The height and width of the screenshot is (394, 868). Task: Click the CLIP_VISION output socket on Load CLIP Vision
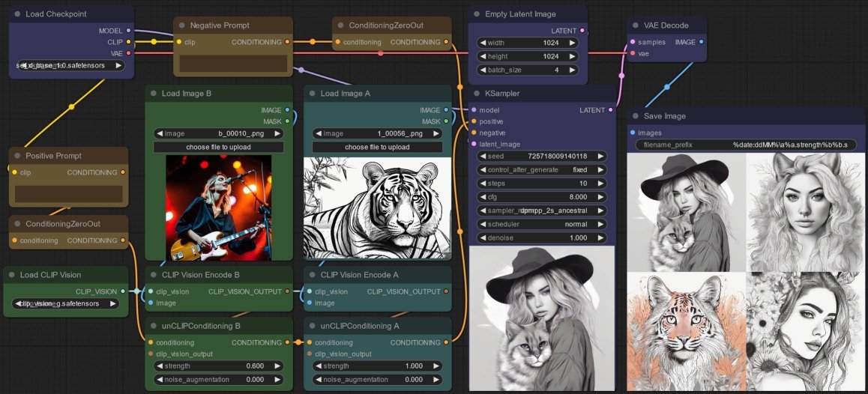pos(122,291)
